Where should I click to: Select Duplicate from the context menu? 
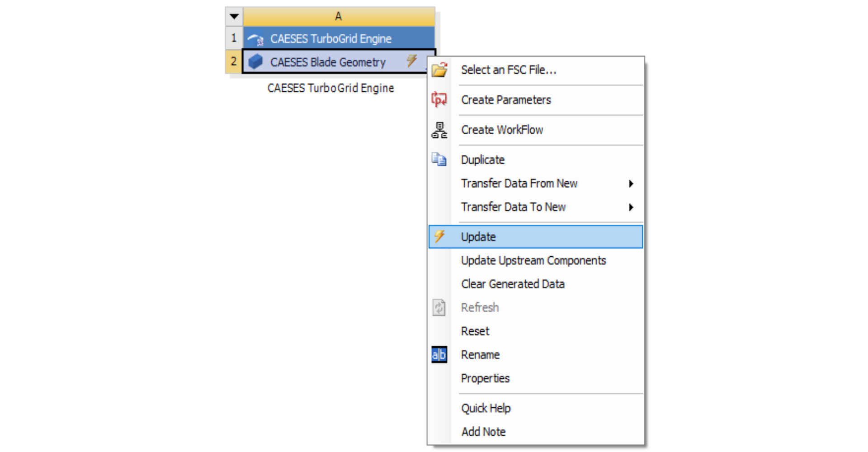(x=536, y=160)
